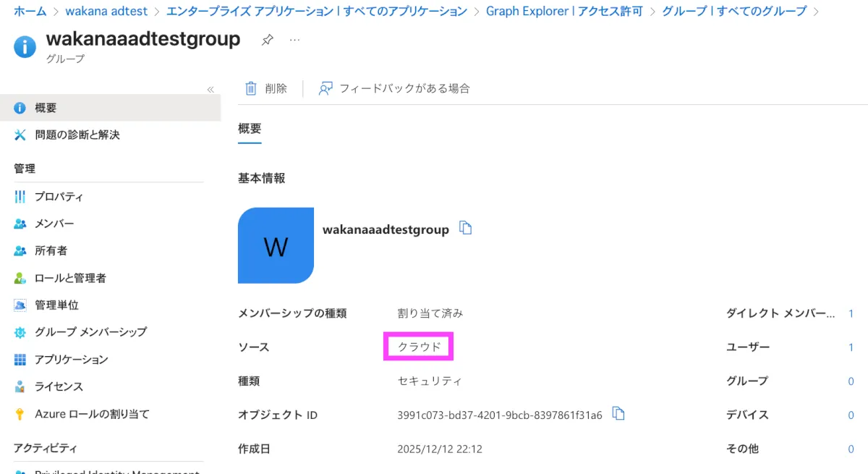868x474 pixels.
Task: Copy the object ID to clipboard
Action: point(618,414)
